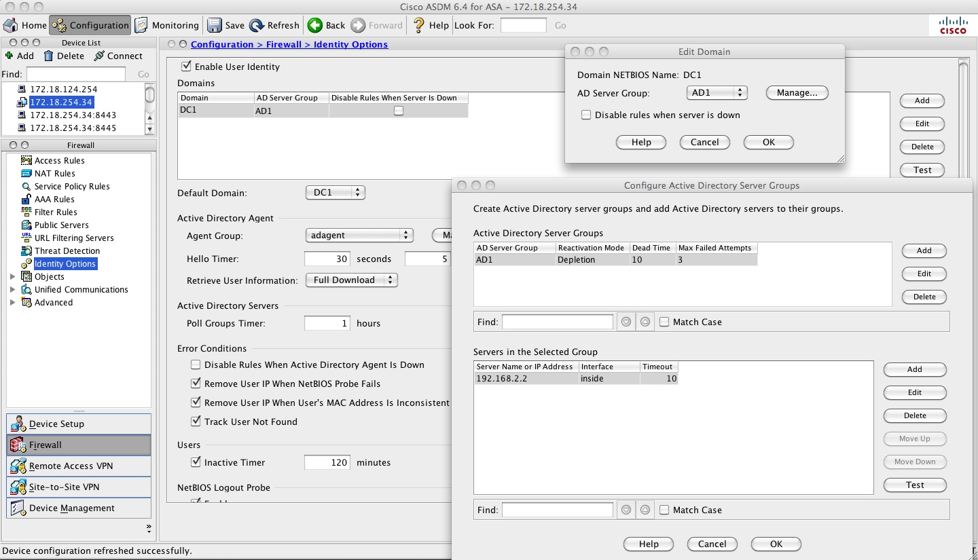Open the Default Domain dropdown
This screenshot has width=978, height=560.
coord(336,193)
